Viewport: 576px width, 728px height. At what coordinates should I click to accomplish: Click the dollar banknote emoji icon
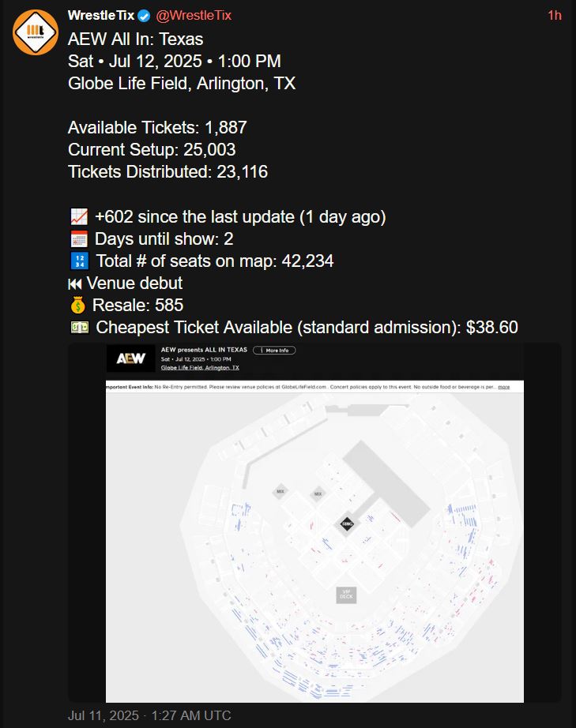point(80,328)
